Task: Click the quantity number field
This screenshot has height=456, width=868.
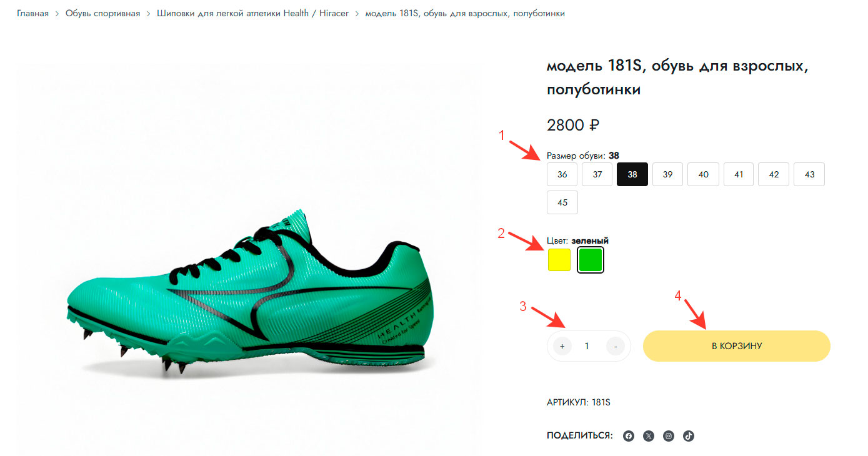Action: tap(587, 346)
